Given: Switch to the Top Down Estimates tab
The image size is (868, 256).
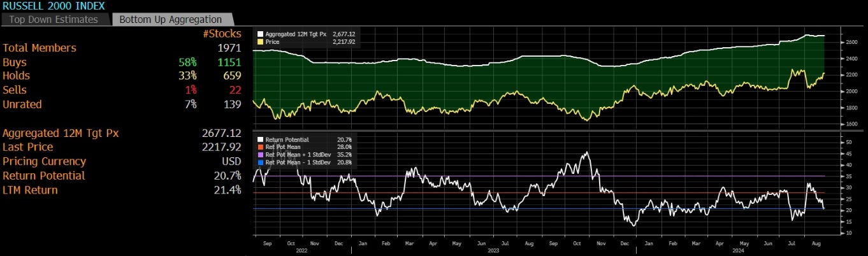Looking at the screenshot, I should [54, 20].
